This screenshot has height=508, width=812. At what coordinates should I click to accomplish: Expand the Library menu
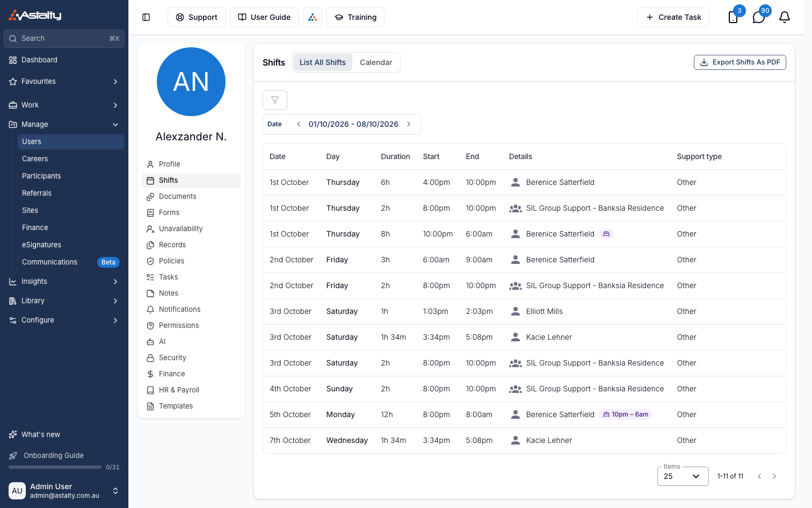pos(64,301)
